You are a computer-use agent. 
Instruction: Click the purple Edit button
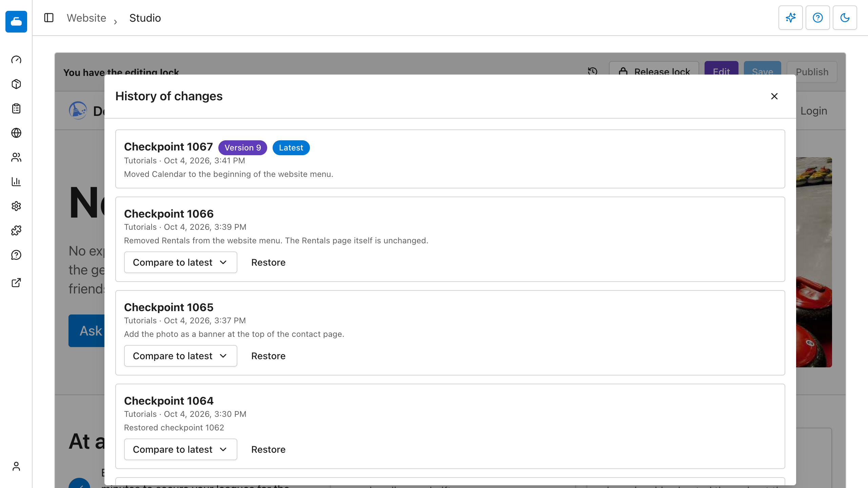click(721, 68)
